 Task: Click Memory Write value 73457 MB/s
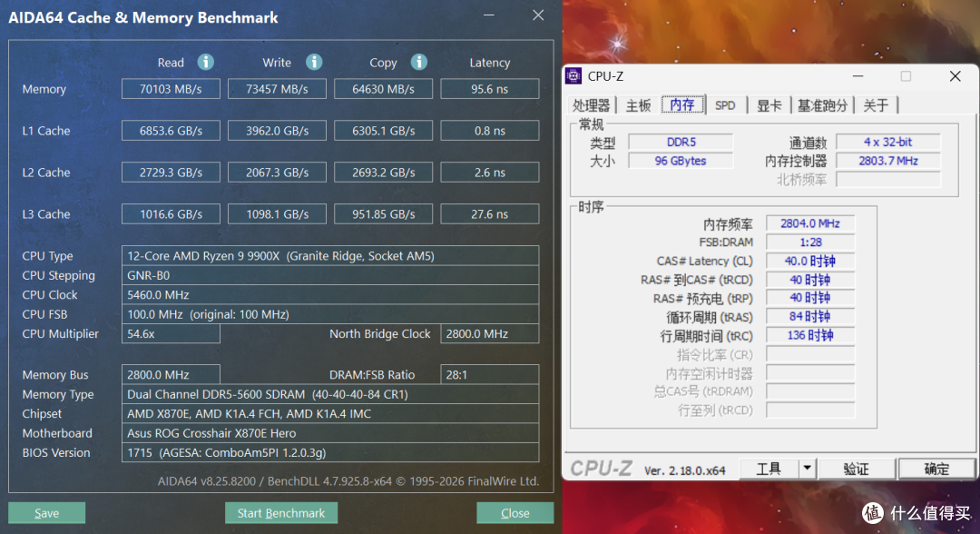[277, 89]
